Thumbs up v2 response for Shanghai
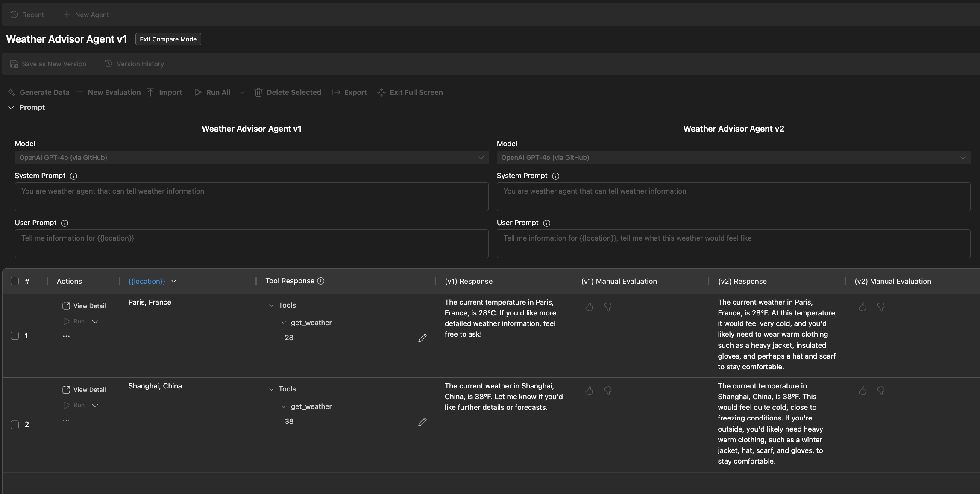Image resolution: width=980 pixels, height=494 pixels. [x=863, y=391]
